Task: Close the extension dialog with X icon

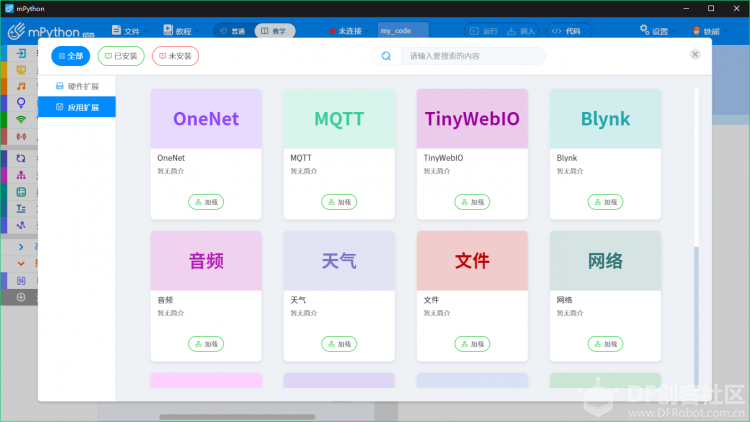Action: click(x=695, y=55)
